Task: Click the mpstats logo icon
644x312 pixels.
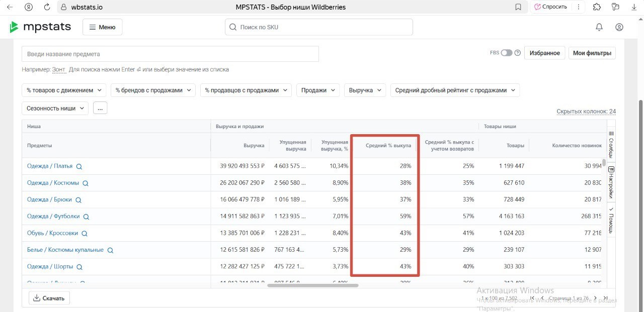Action: click(13, 27)
